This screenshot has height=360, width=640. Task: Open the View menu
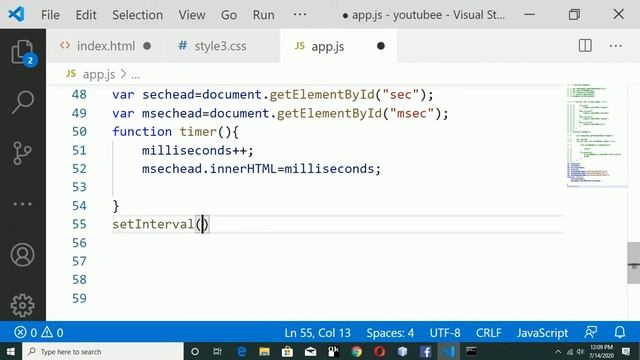pos(192,15)
